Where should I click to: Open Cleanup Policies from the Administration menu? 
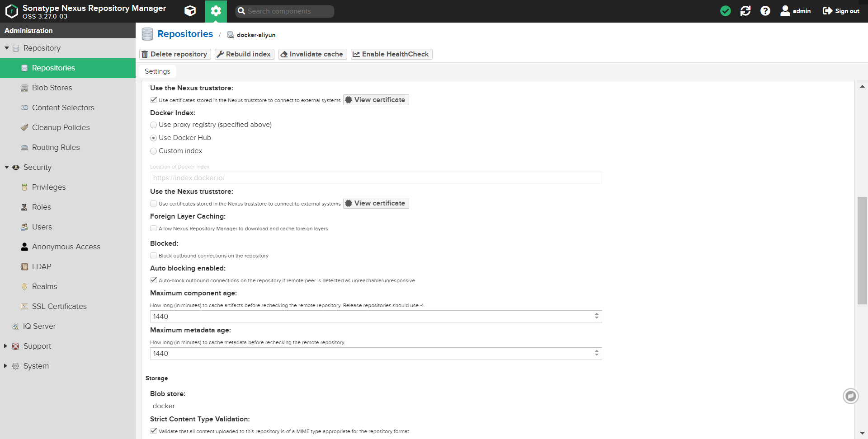click(x=61, y=127)
